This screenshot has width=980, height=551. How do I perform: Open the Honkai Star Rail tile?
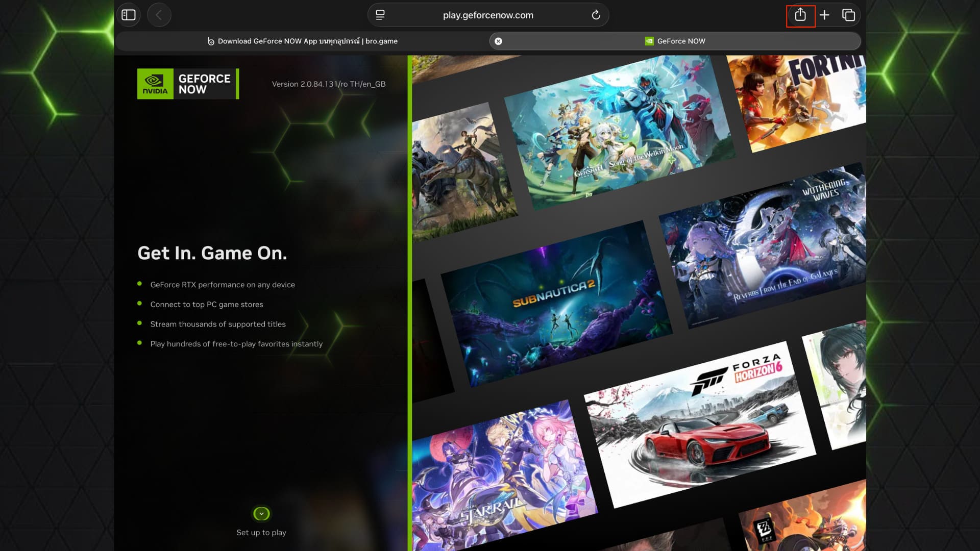[504, 474]
